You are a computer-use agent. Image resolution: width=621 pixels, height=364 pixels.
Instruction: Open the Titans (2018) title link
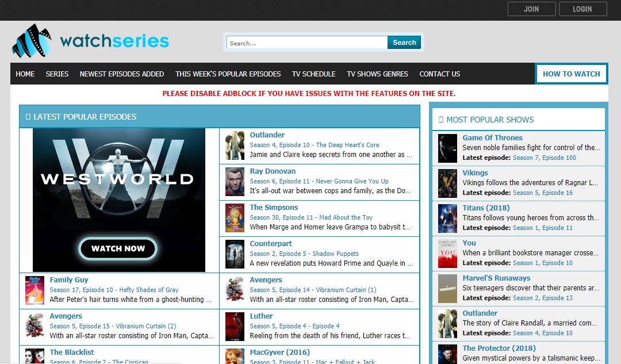tap(486, 208)
